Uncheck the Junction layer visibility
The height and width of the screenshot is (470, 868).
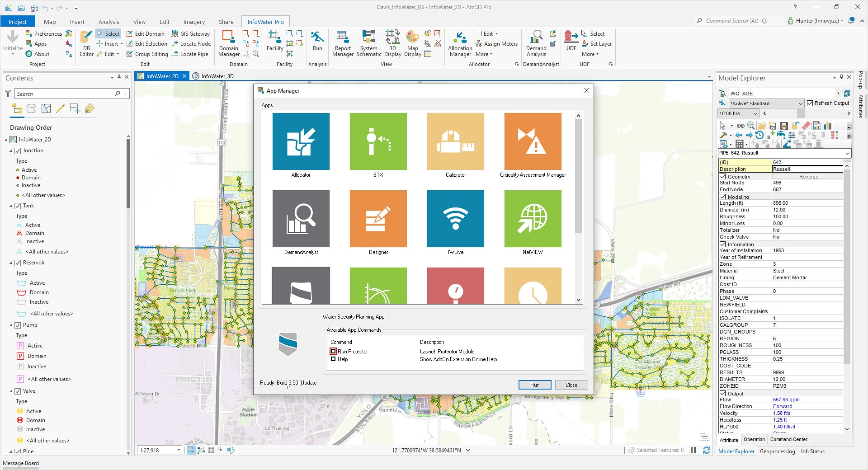(x=18, y=151)
